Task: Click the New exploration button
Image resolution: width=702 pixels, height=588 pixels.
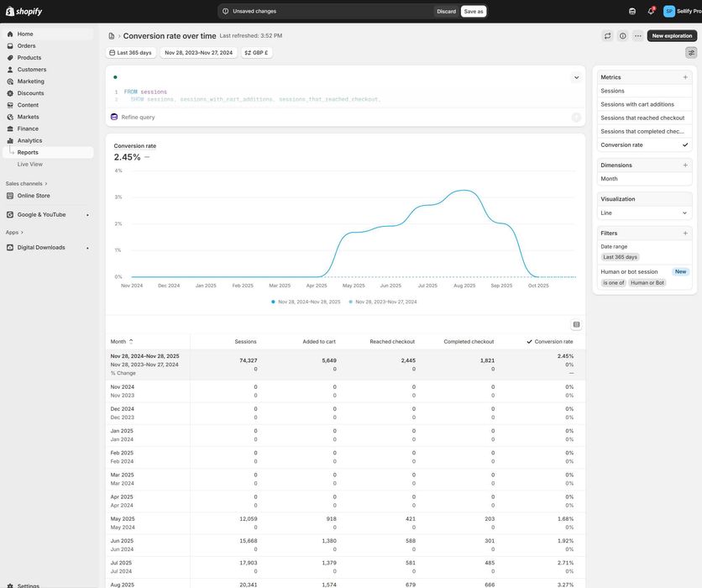Action: [x=672, y=36]
